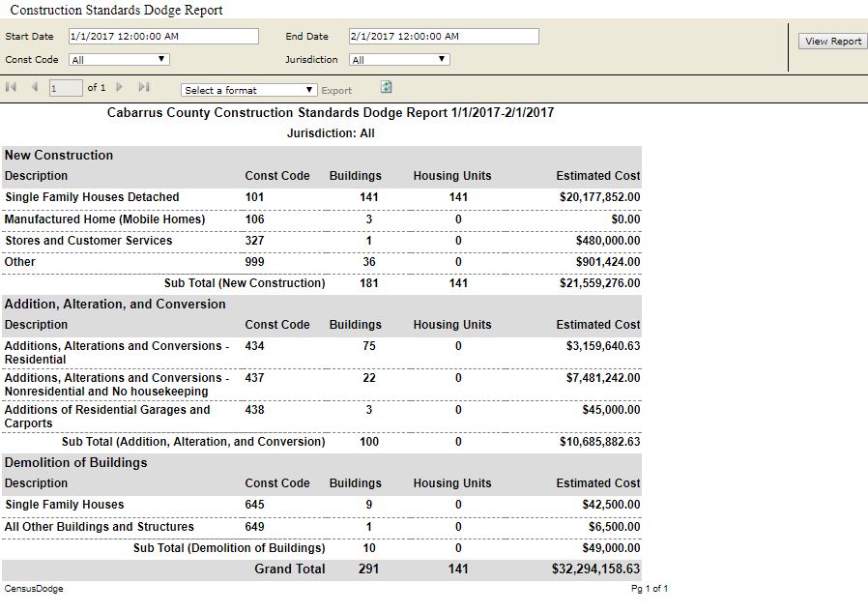
Task: Click the Grand Total estimated cost value
Action: (590, 569)
